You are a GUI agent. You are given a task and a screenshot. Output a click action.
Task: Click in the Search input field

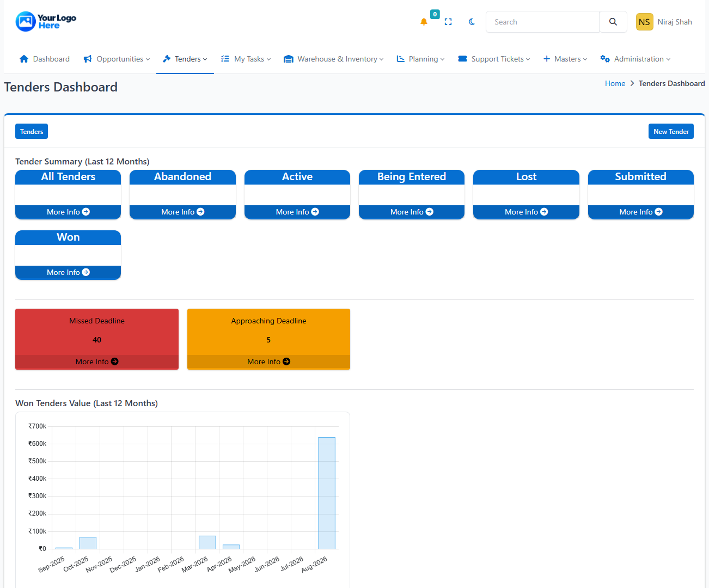point(542,22)
